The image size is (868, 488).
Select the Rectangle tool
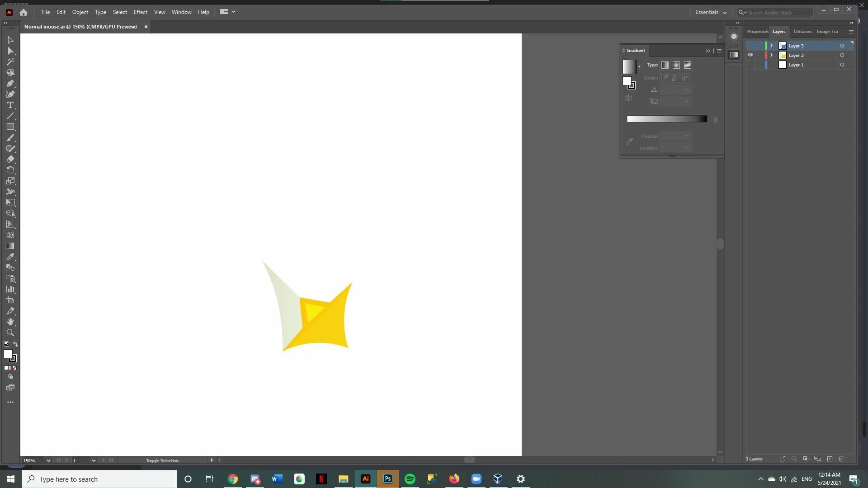point(10,127)
